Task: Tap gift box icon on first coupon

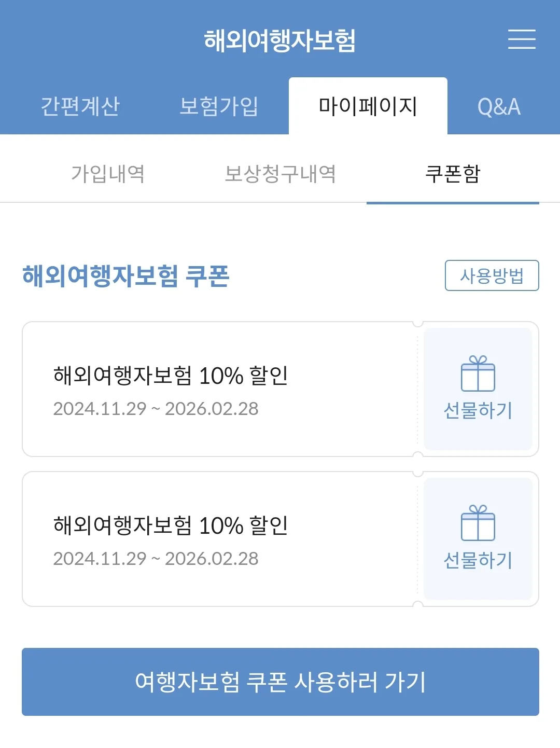Action: [478, 373]
